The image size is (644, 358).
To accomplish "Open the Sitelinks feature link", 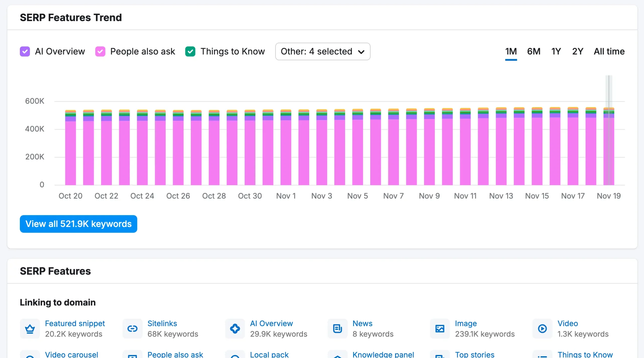I will click(x=162, y=323).
